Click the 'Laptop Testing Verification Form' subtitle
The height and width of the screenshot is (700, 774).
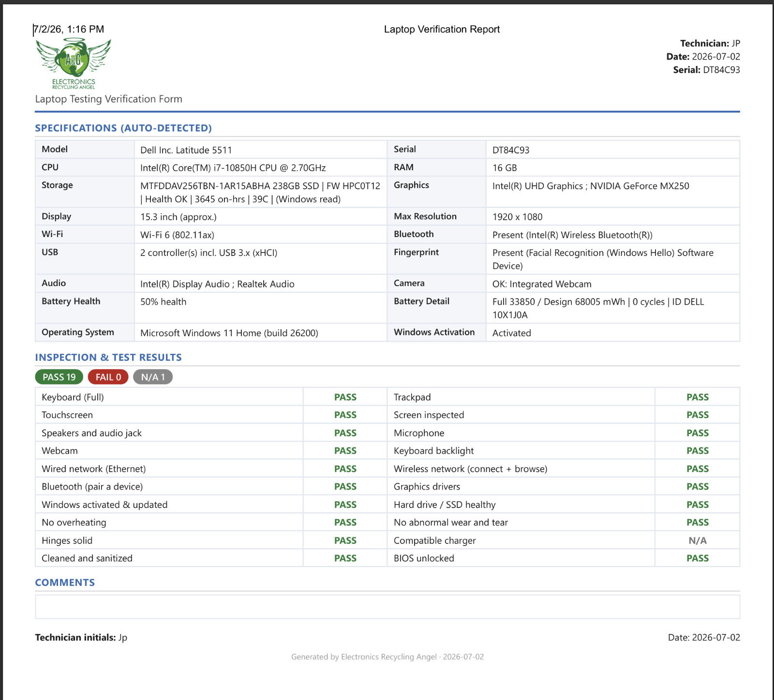(x=109, y=99)
